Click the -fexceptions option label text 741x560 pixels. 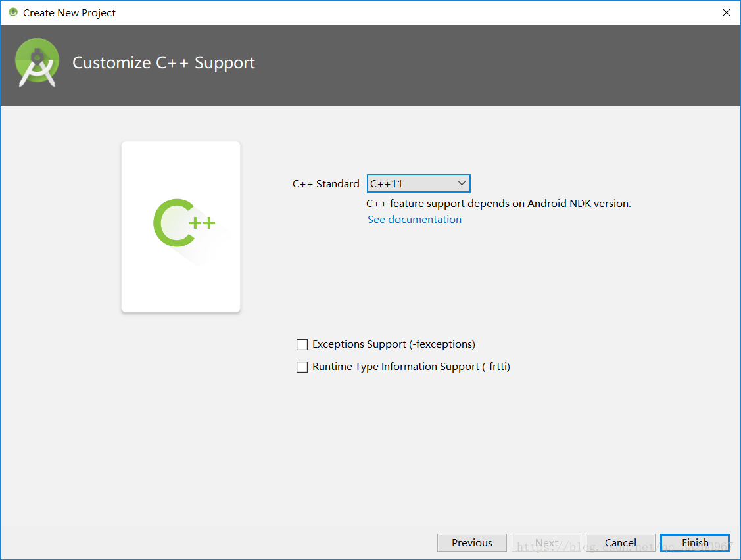tap(393, 344)
